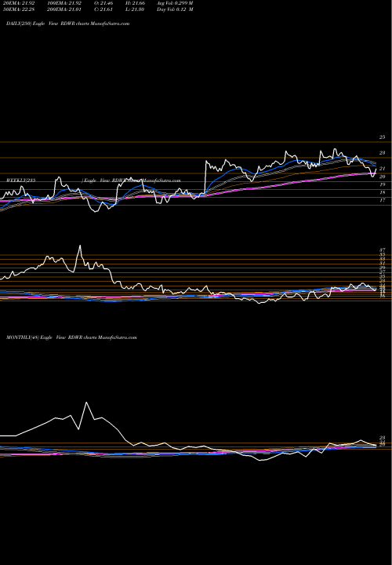The image size is (392, 565).
Task: Select the 200EMA: 21.01 value
Action: [x=64, y=9]
